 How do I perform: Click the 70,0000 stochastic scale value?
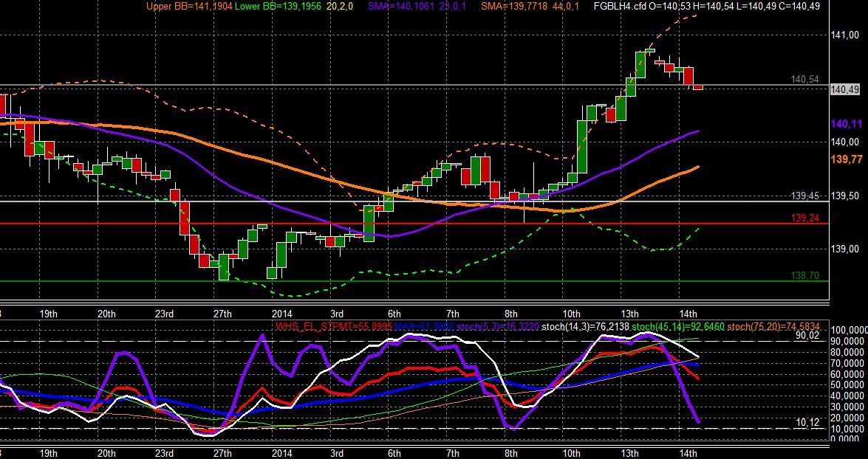(848, 363)
